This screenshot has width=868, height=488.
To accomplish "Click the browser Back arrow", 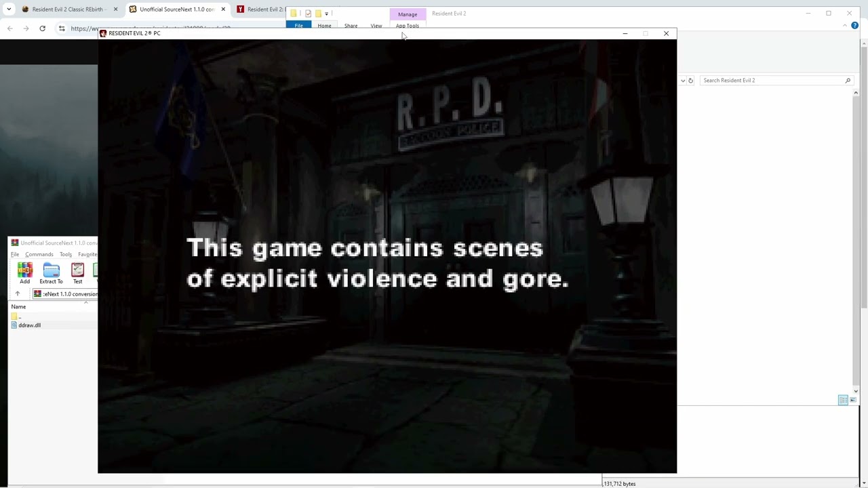I will (x=9, y=28).
